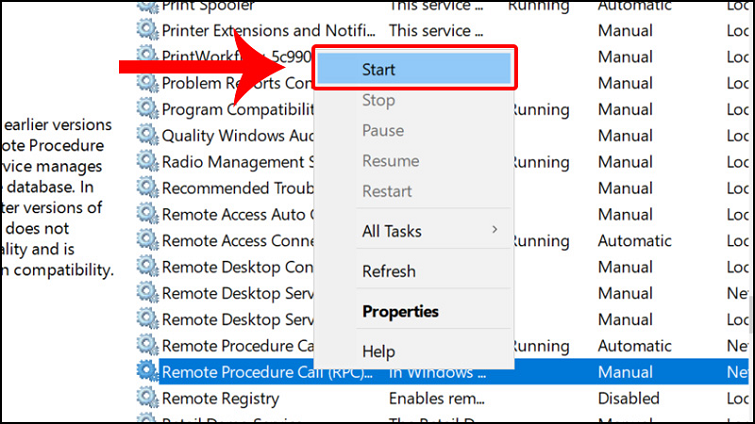Expand the All Tasks submenu arrow
Screen dimensions: 755x424
(x=495, y=231)
